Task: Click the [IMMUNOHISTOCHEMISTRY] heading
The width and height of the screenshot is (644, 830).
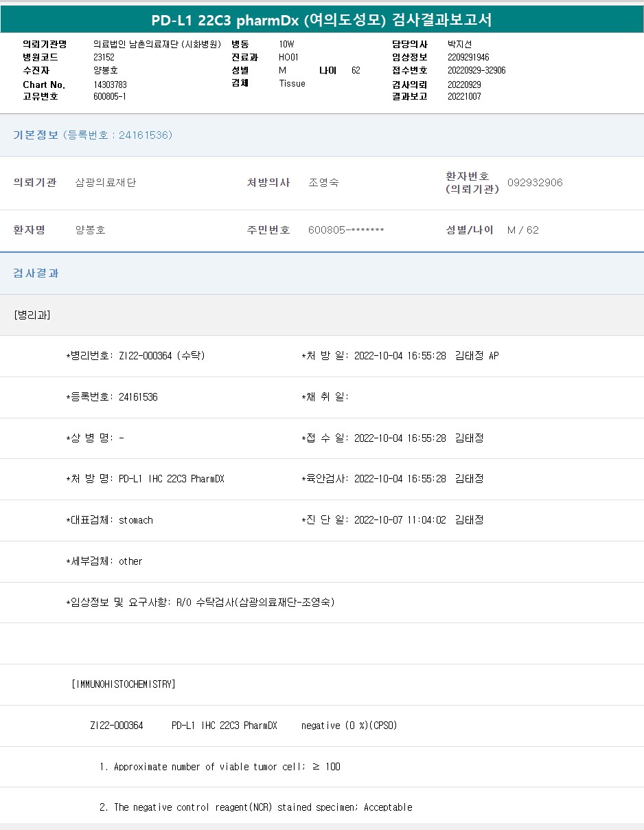Action: click(124, 684)
